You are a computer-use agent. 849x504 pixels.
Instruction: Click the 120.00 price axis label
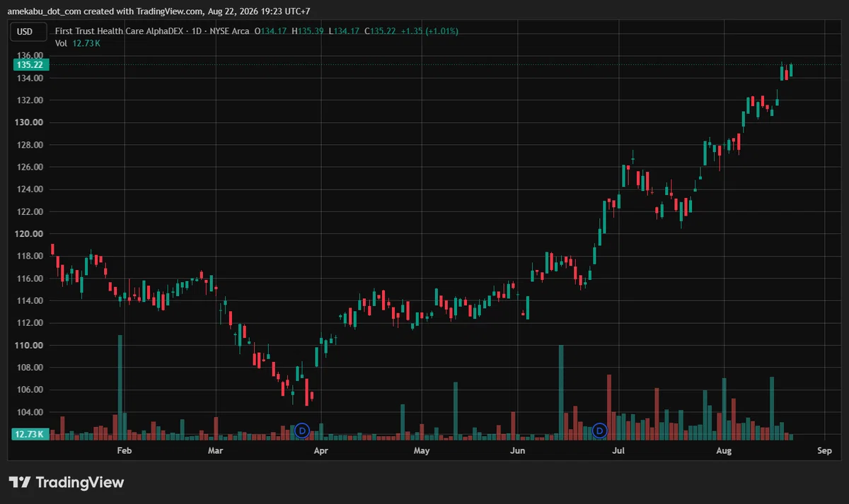[x=29, y=234]
